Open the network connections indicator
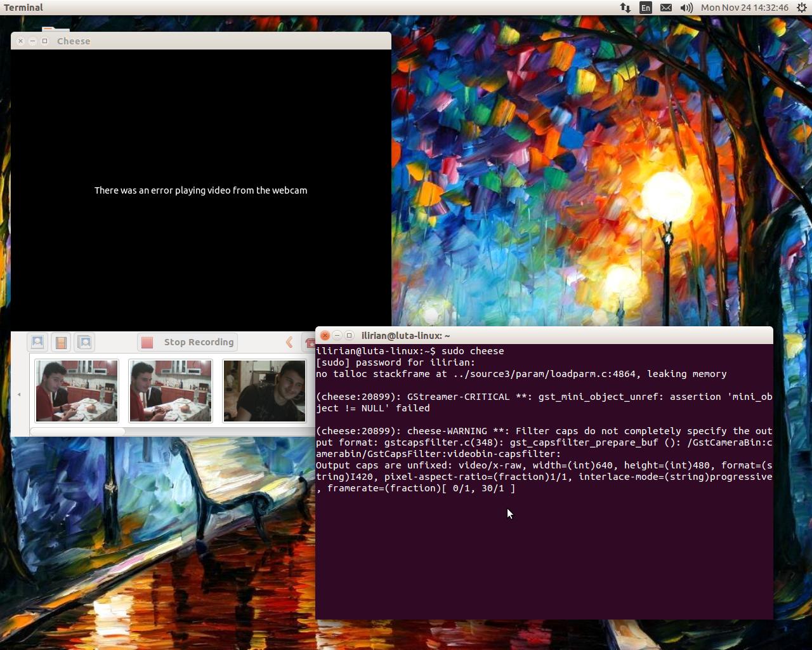 (625, 8)
